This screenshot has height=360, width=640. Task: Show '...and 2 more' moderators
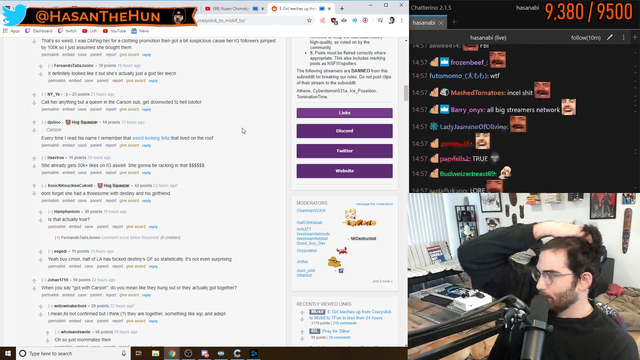[382, 281]
